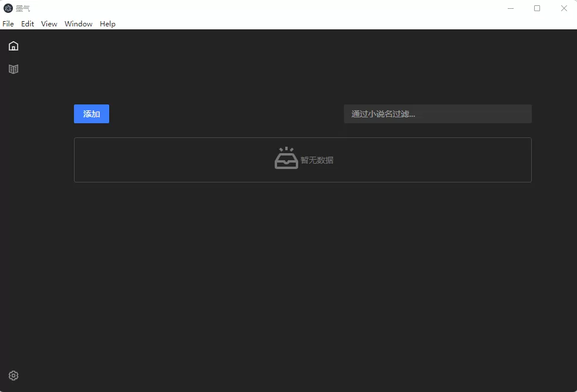The height and width of the screenshot is (392, 577).
Task: Open the Help menu
Action: click(x=107, y=23)
